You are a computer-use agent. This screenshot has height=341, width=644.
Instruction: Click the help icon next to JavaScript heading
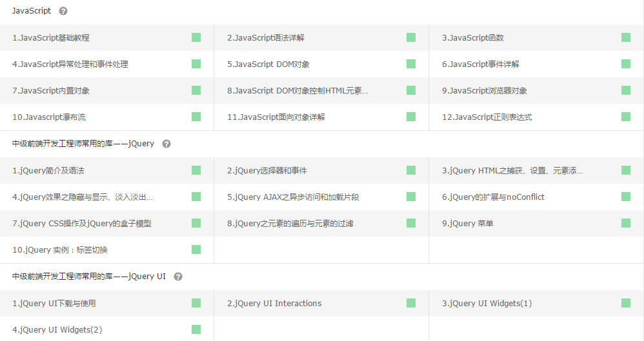pos(63,11)
